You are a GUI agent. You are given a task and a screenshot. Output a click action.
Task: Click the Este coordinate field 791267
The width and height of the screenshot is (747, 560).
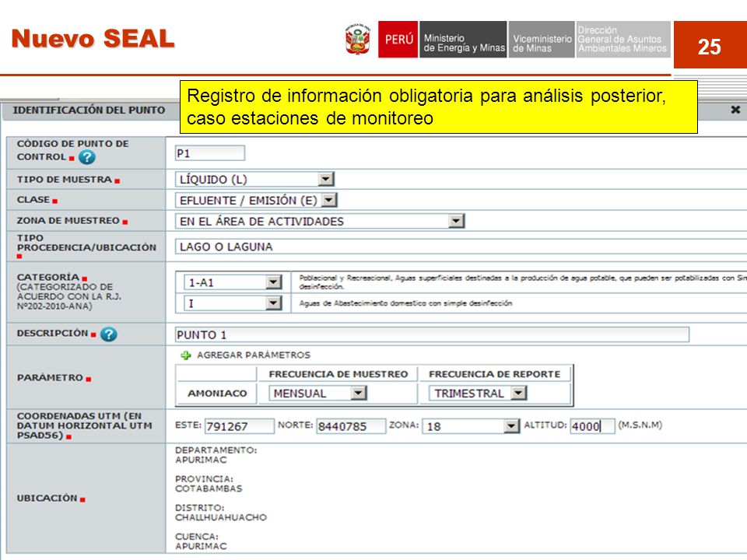[x=240, y=425]
